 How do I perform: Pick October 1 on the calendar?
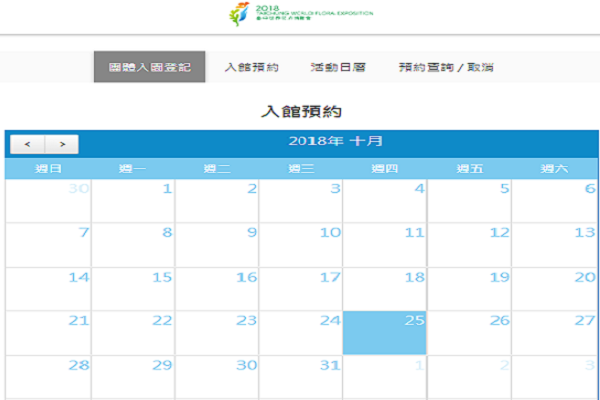pos(133,200)
